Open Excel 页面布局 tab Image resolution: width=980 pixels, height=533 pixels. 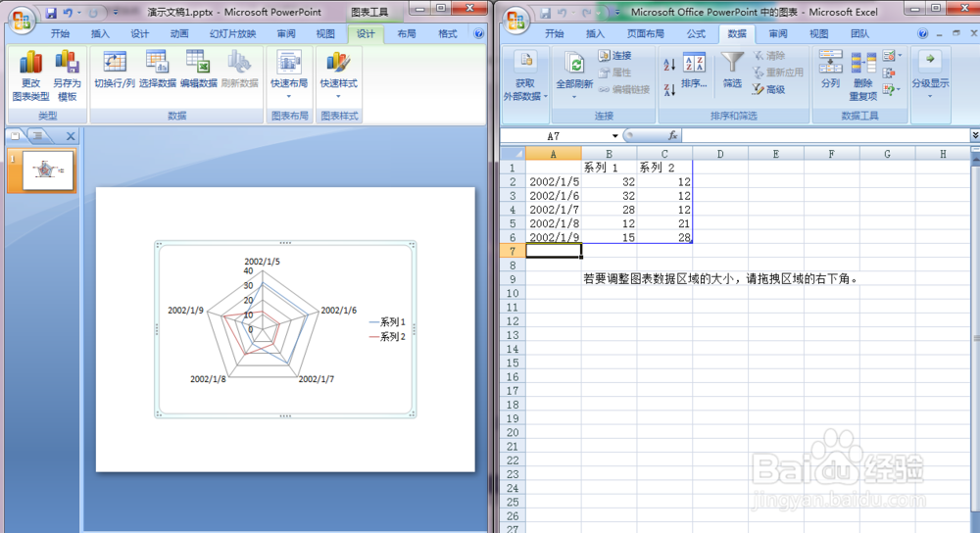click(645, 33)
